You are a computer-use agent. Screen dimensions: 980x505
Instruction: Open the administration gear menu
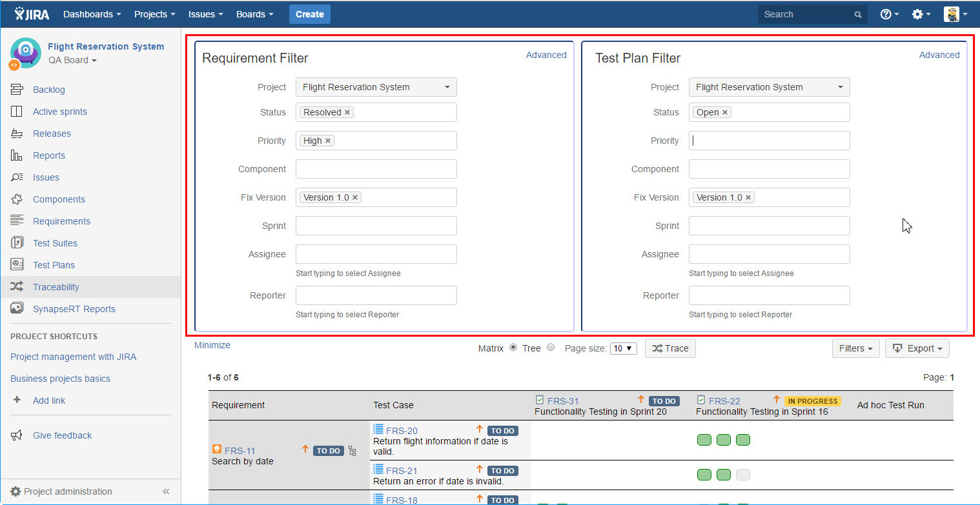[x=921, y=14]
